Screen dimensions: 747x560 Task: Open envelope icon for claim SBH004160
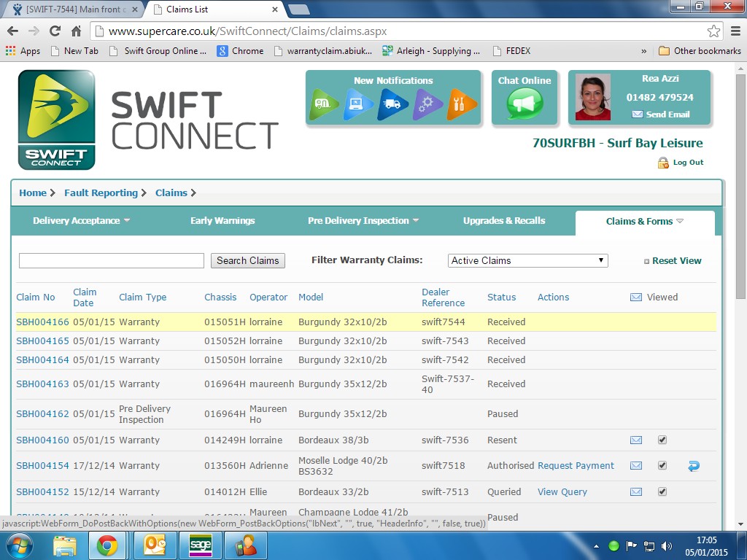(x=636, y=440)
